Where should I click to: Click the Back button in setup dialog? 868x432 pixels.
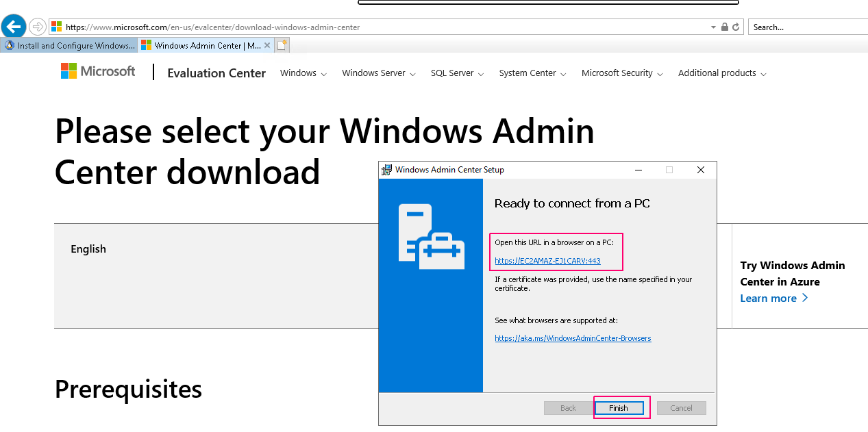pos(569,408)
